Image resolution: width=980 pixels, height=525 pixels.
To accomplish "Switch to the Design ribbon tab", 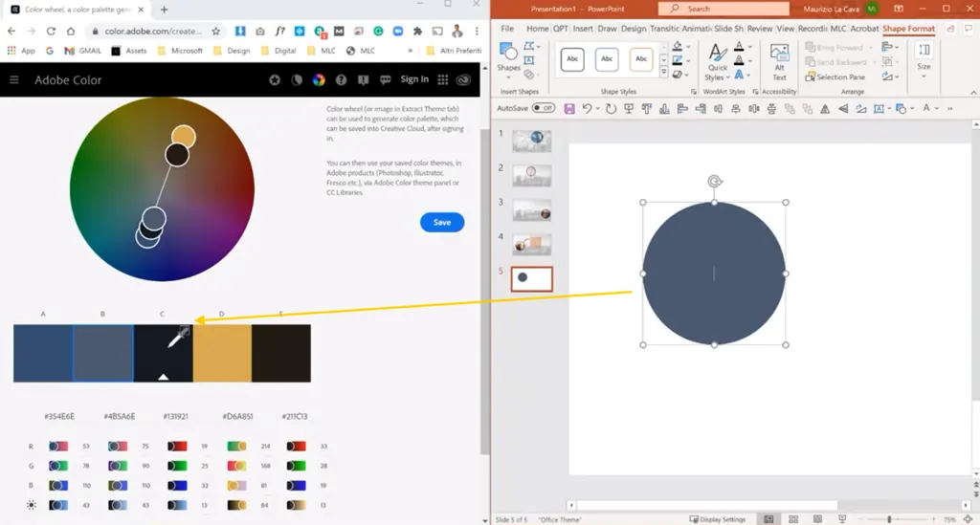I will click(634, 28).
